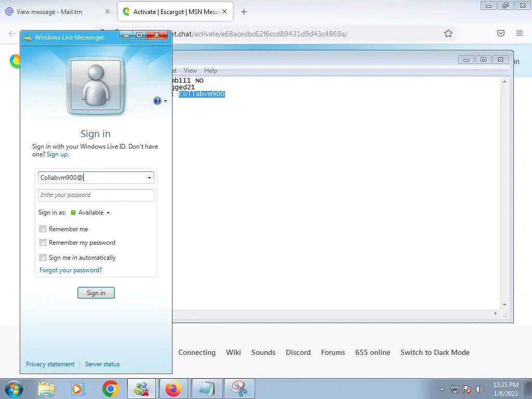Open a new browser tab
The width and height of the screenshot is (532, 399).
pyautogui.click(x=244, y=12)
